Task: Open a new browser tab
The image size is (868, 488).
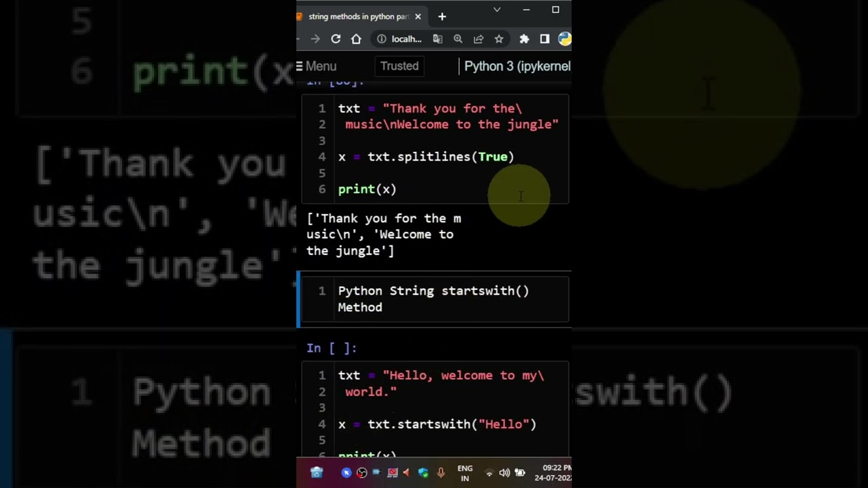Action: (442, 16)
